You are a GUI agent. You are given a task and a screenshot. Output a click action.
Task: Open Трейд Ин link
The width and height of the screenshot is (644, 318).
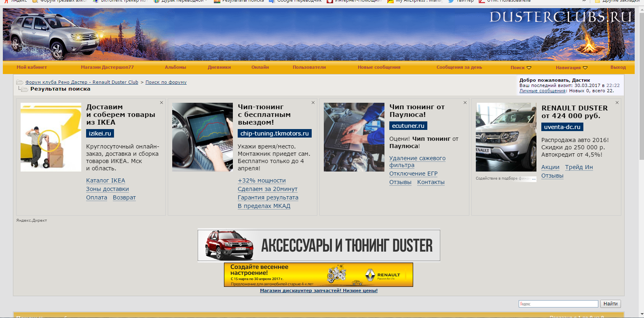pos(579,167)
